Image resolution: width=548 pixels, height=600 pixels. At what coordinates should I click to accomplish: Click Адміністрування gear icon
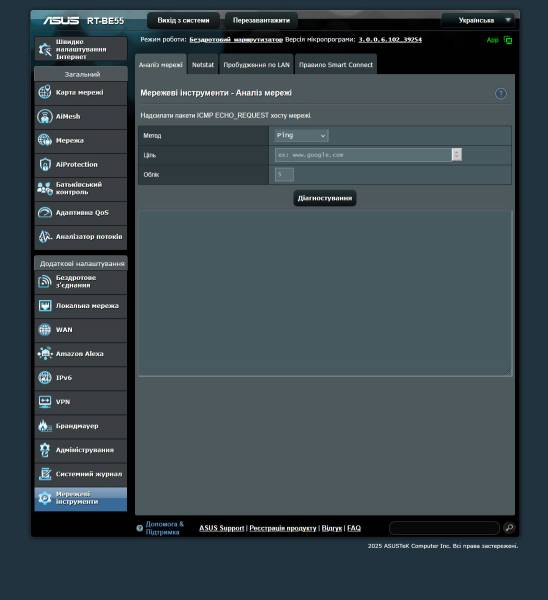point(45,450)
